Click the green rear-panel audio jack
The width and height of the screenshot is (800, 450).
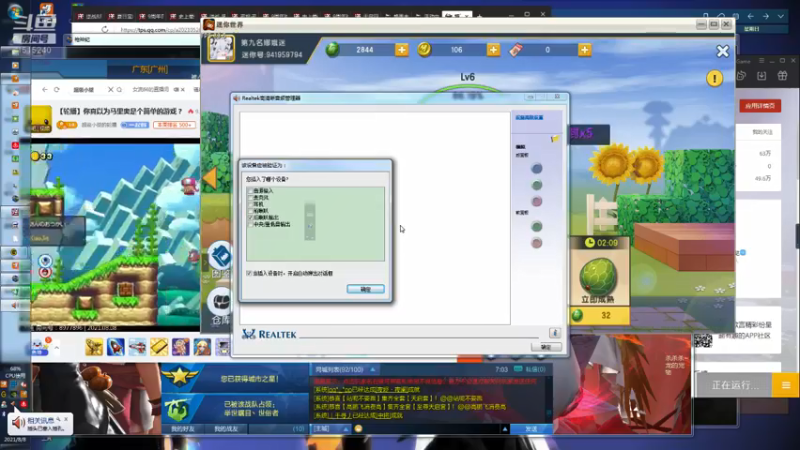point(536,185)
